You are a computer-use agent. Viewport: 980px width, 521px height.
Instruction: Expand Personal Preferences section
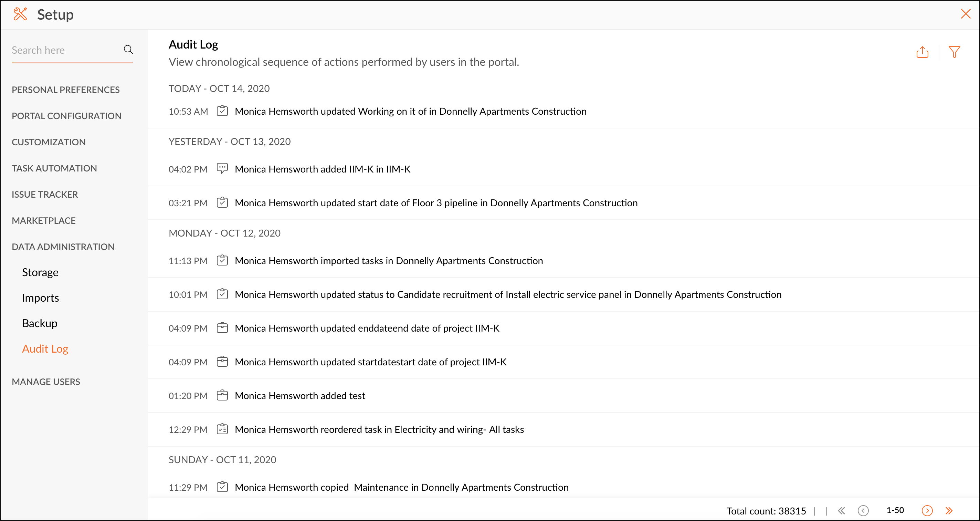(65, 90)
